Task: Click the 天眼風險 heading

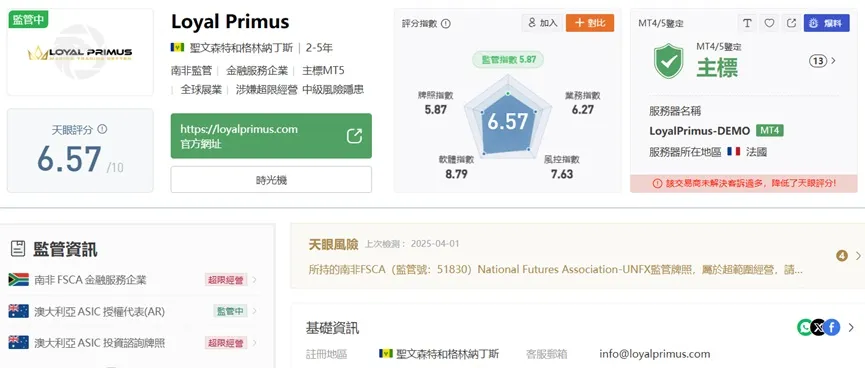Action: (x=333, y=244)
